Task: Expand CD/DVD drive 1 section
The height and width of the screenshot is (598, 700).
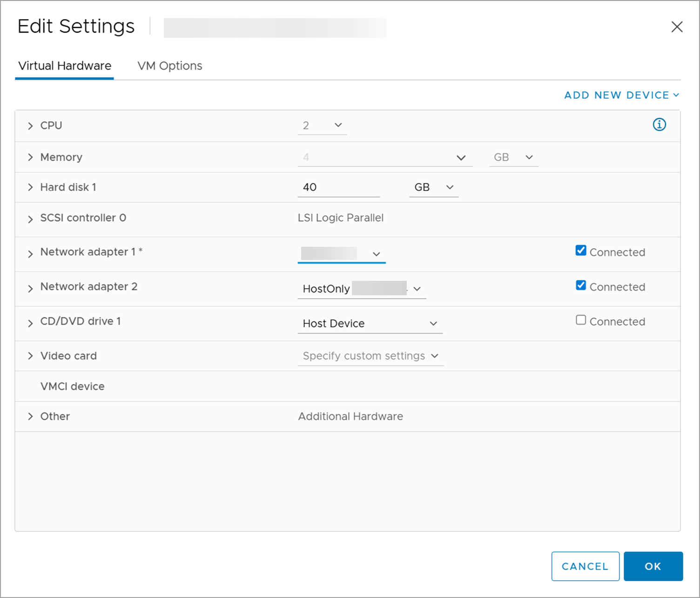Action: [x=30, y=323]
